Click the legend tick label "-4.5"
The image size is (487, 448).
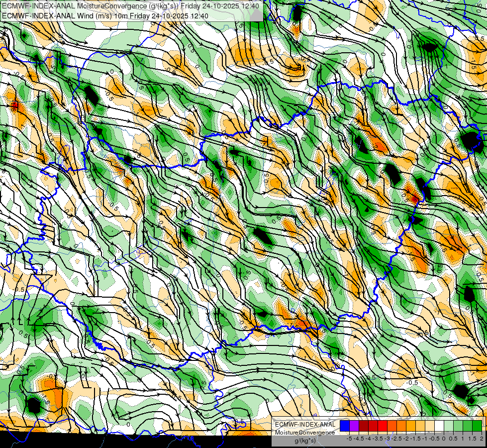pyautogui.click(x=359, y=439)
